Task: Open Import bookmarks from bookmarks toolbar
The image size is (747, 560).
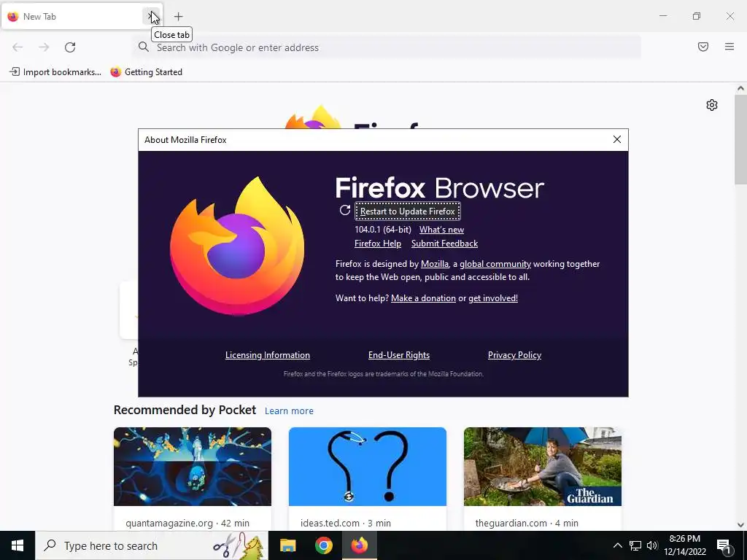Action: [x=55, y=72]
